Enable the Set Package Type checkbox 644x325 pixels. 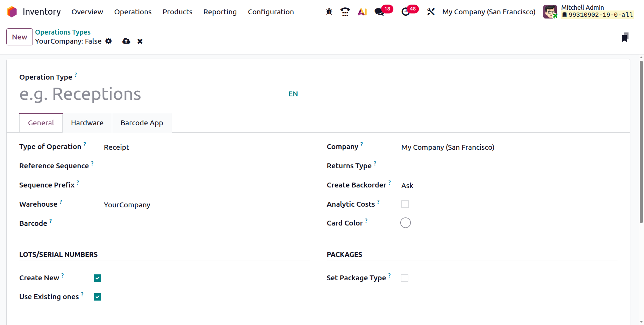pos(405,278)
